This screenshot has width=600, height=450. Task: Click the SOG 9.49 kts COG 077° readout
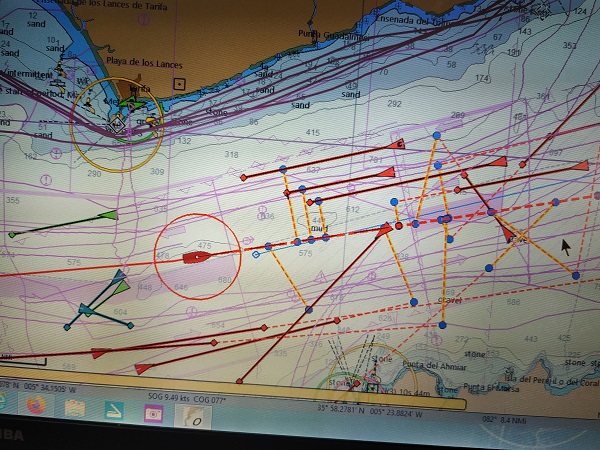[x=187, y=398]
